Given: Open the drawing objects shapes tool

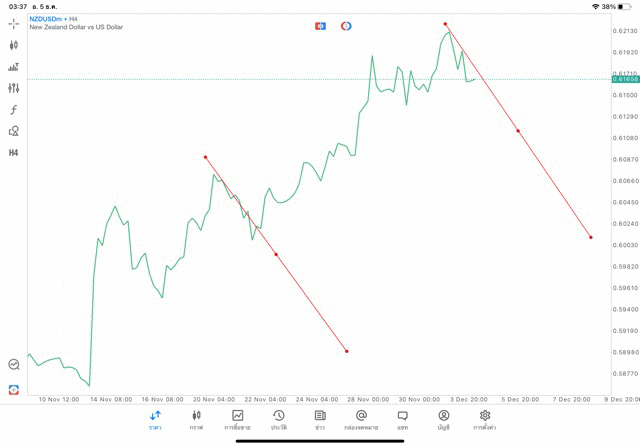Looking at the screenshot, I should (13, 131).
